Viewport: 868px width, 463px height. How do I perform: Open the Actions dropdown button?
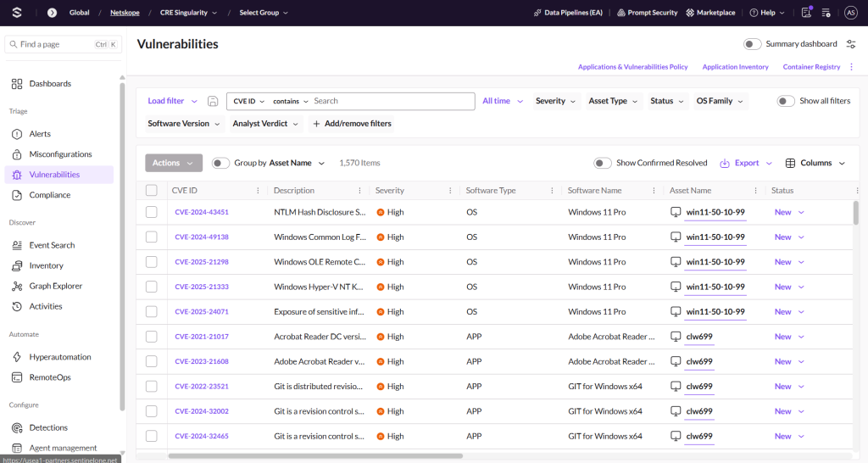(174, 163)
